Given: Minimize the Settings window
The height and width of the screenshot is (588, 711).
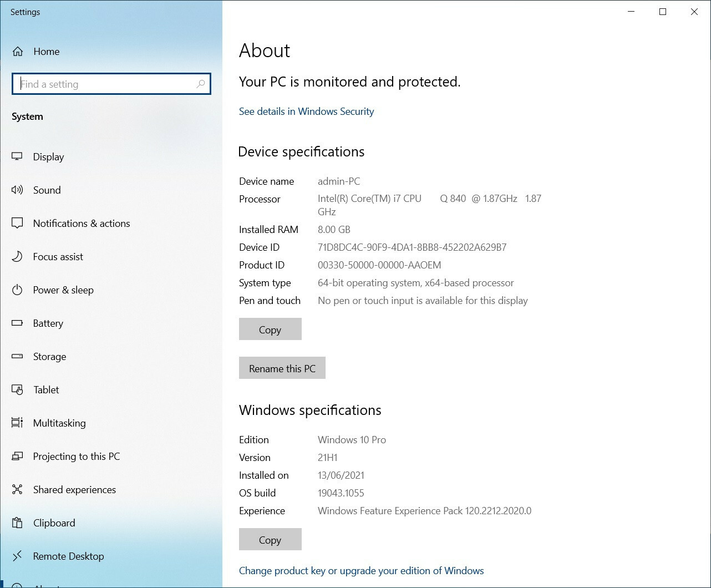Looking at the screenshot, I should (631, 12).
